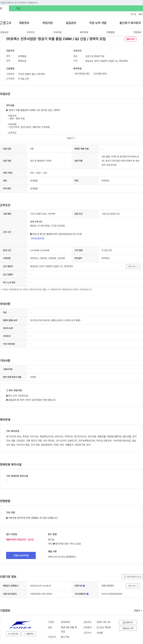Open 채용정보 이력 history button
The height and width of the screenshot is (644, 143).
click(x=128, y=628)
